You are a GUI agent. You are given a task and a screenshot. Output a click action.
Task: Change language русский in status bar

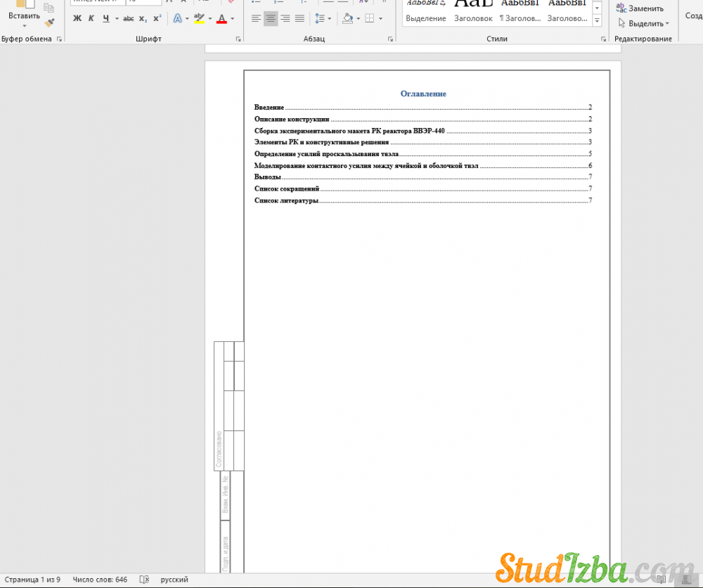(174, 580)
